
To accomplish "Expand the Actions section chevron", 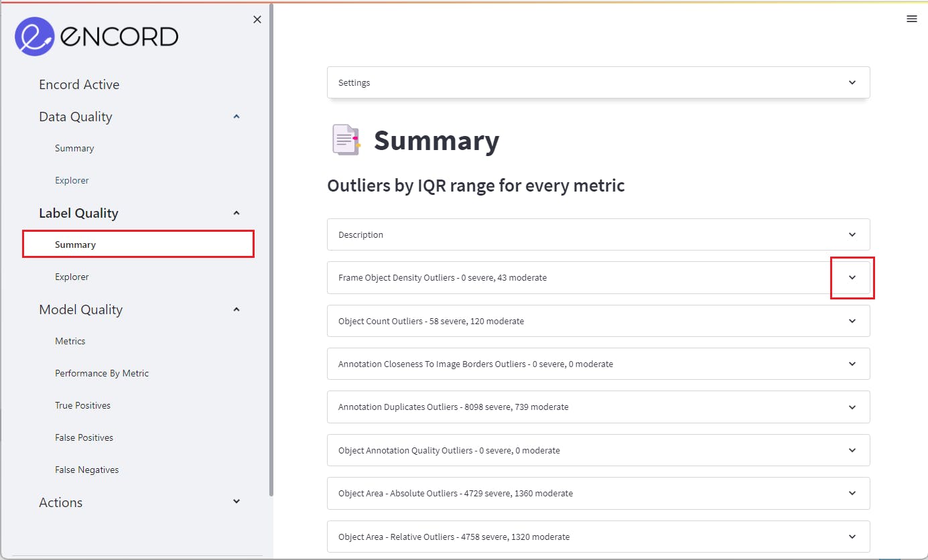I will coord(236,502).
